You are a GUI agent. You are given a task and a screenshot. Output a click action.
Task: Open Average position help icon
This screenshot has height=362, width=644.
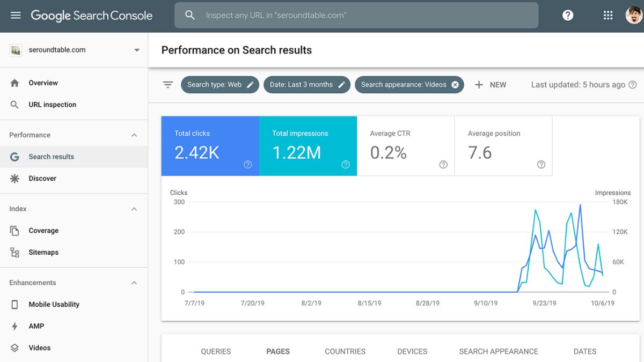pyautogui.click(x=541, y=165)
